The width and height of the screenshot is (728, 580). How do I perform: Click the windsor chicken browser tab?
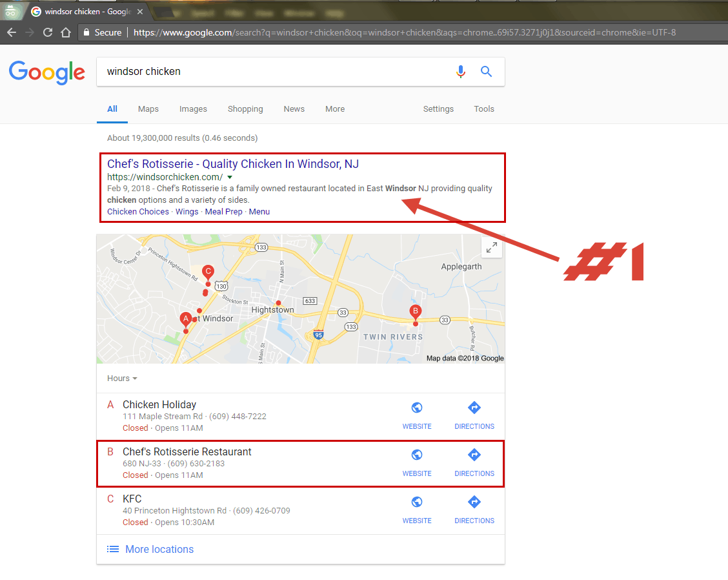tap(87, 12)
